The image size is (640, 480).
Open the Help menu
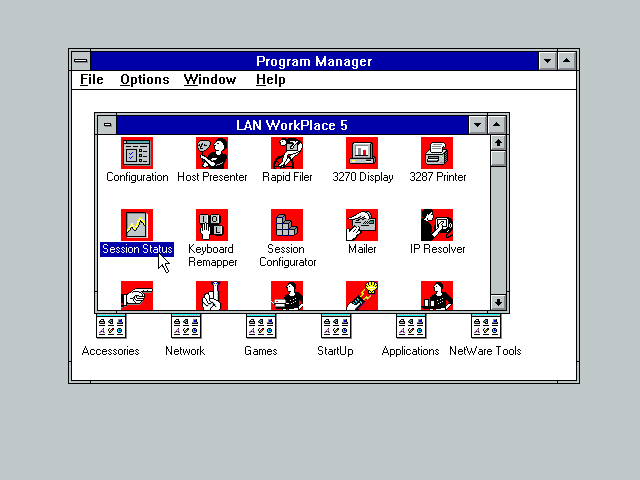coord(271,80)
